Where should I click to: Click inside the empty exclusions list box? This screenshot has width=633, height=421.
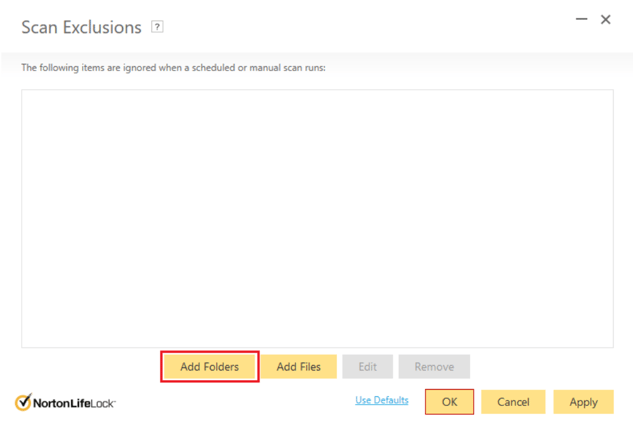[316, 218]
